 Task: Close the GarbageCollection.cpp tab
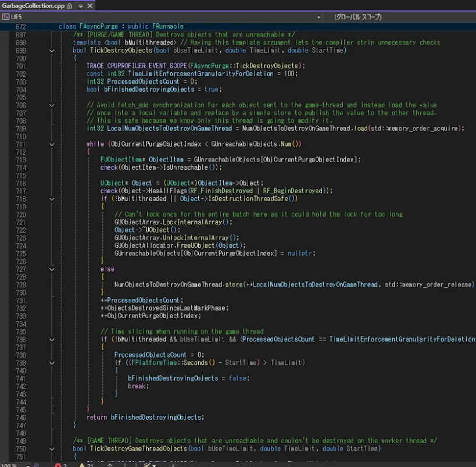tap(90, 5)
